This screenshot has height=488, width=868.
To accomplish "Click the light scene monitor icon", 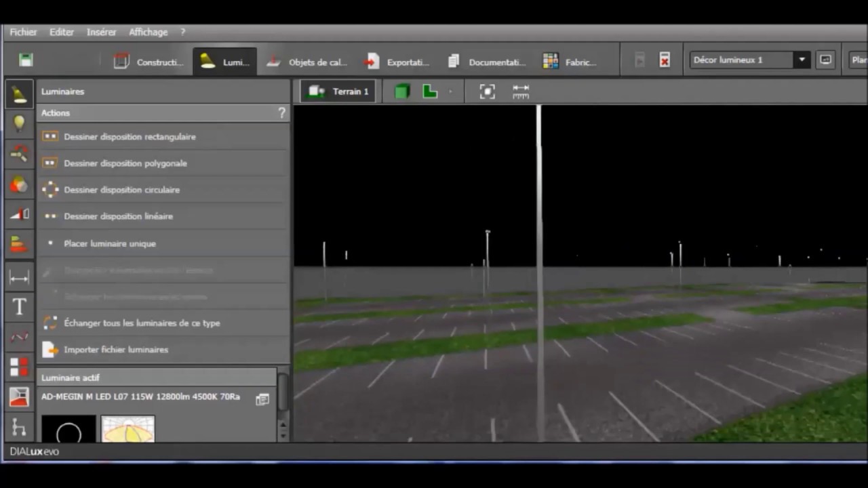I will 825,60.
